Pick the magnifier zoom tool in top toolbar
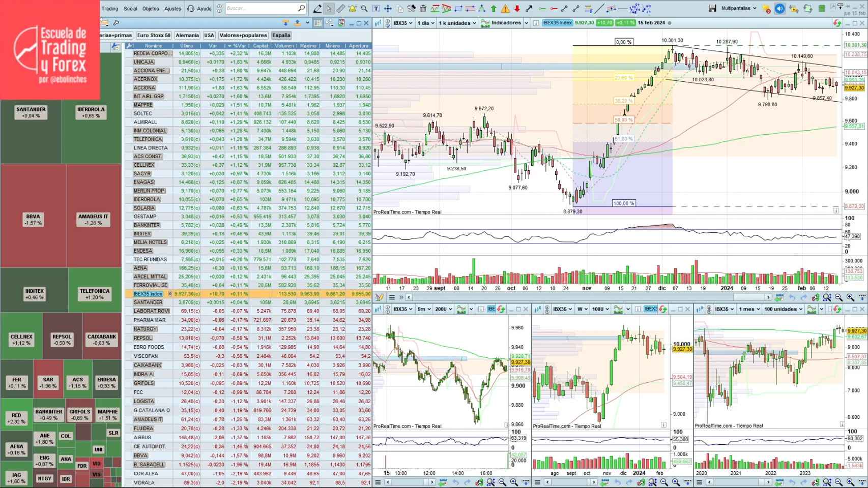Screen dimensions: 868x488 point(364,8)
